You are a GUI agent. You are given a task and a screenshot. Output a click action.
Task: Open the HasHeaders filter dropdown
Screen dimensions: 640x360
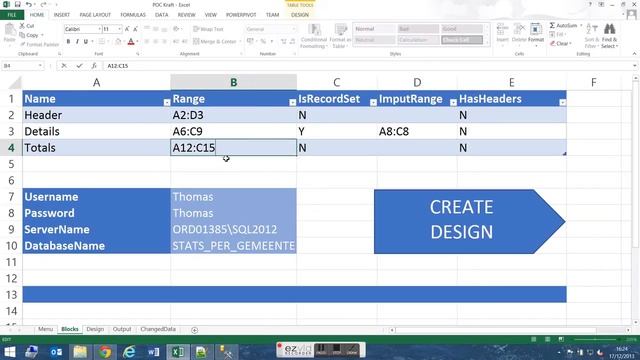562,102
